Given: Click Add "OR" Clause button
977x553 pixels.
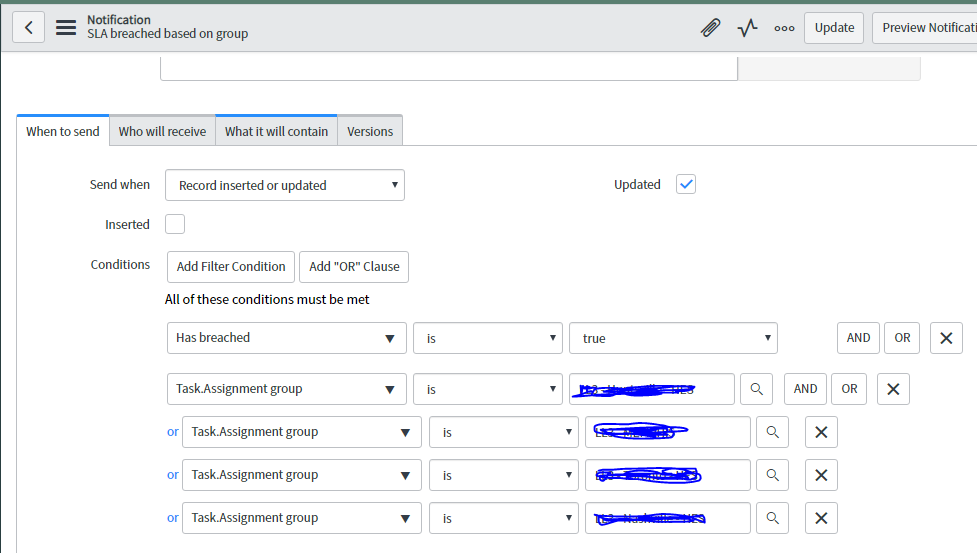Looking at the screenshot, I should [x=354, y=267].
